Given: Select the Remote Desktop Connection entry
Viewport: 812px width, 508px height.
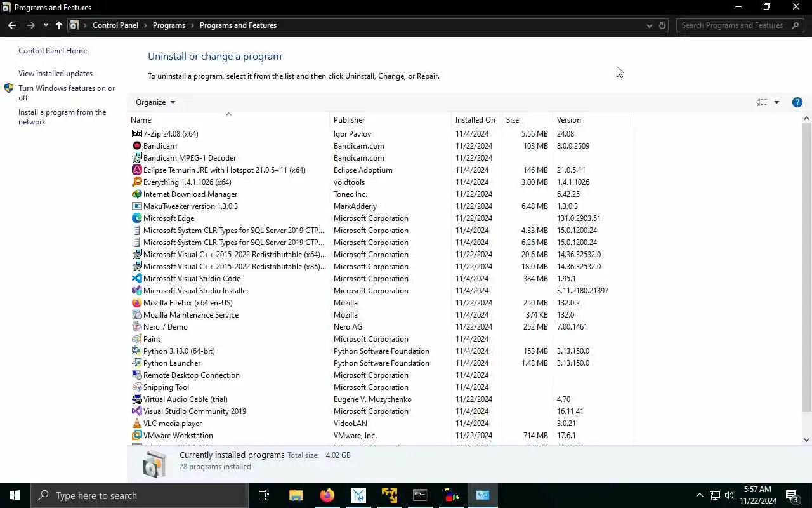Looking at the screenshot, I should point(382,375).
